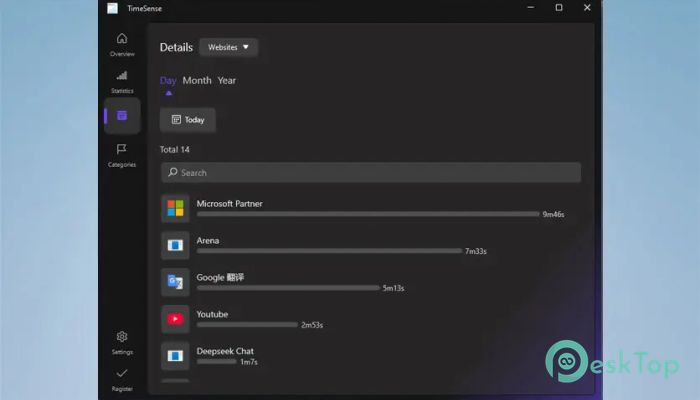The image size is (700, 400).
Task: Open the Today date picker button
Action: [x=188, y=120]
